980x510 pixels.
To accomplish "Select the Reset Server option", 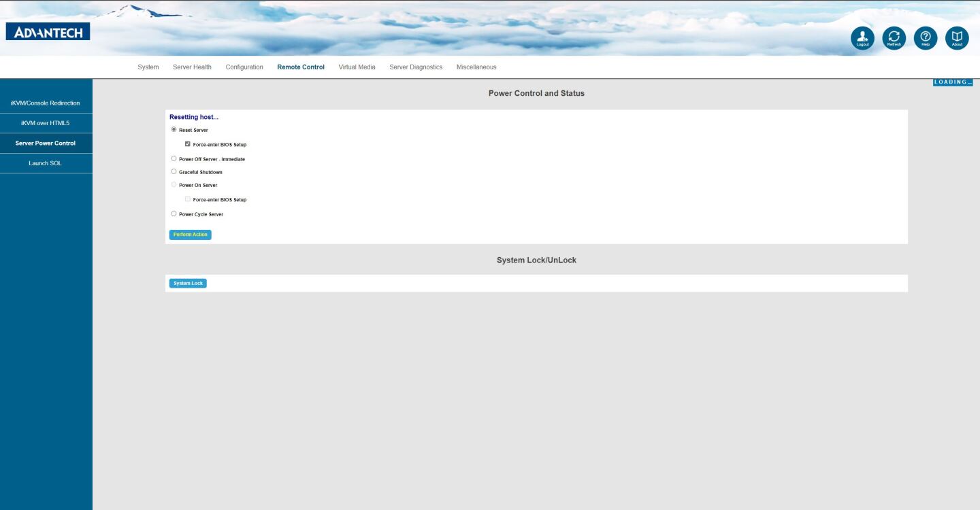I will [x=174, y=129].
